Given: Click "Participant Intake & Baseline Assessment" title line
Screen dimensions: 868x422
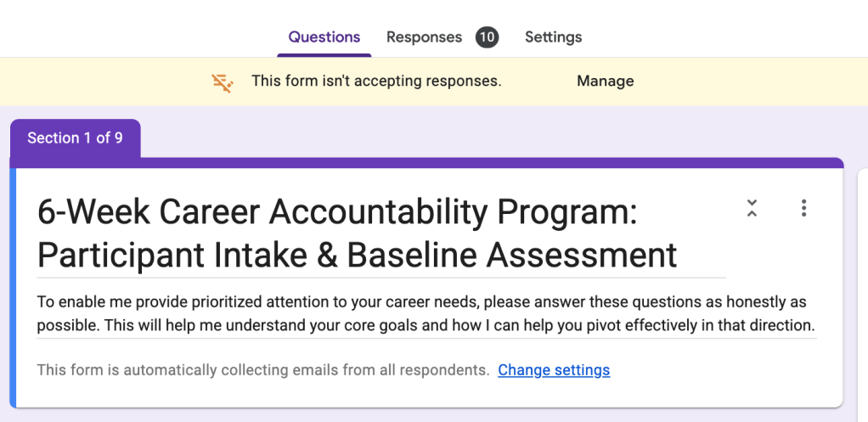Looking at the screenshot, I should tap(357, 255).
